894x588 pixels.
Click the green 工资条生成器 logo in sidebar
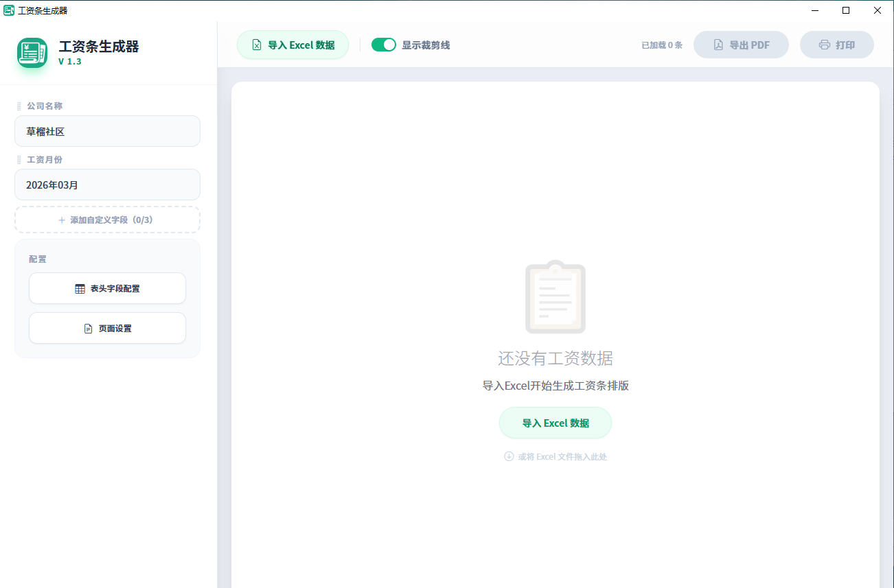(x=32, y=52)
